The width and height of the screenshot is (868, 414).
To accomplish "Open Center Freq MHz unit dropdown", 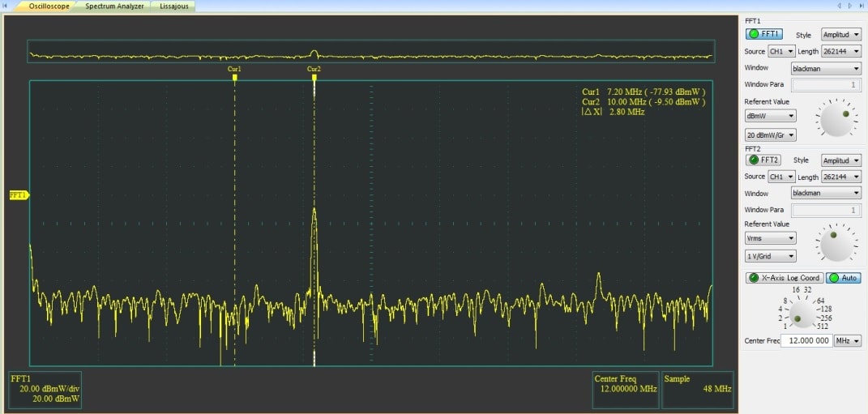I will tap(848, 340).
